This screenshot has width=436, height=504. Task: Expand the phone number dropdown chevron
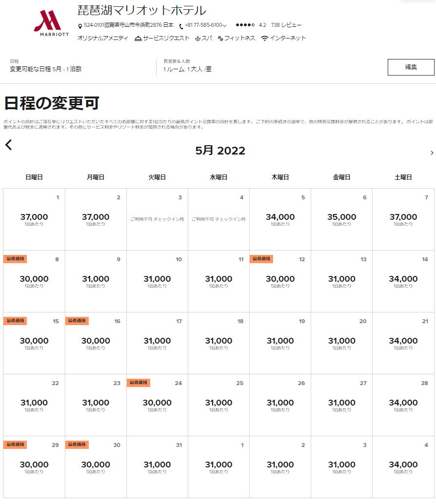[x=224, y=26]
